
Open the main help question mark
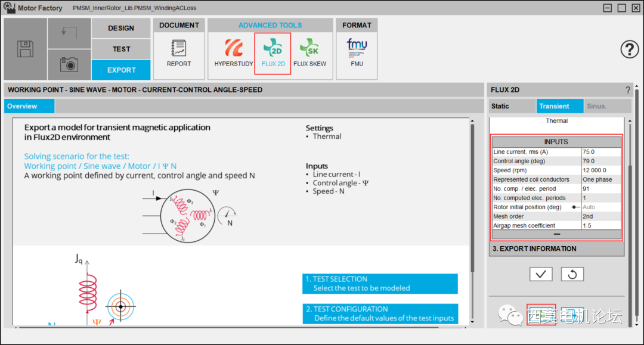(629, 49)
